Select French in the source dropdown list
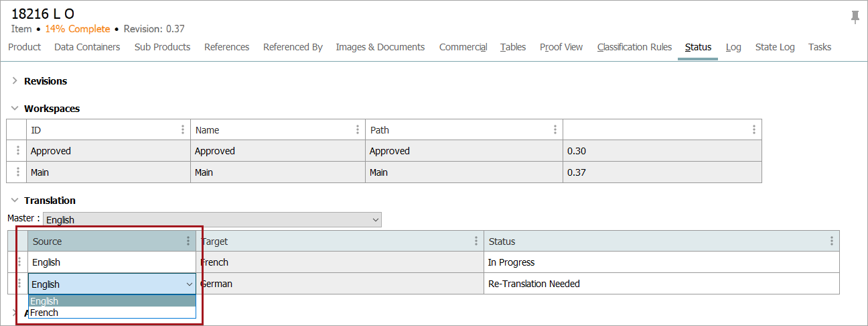 [x=44, y=313]
